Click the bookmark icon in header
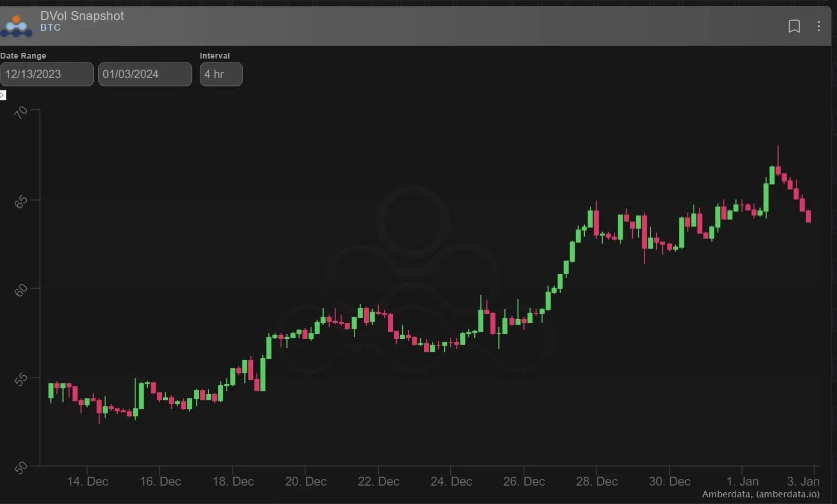The image size is (837, 504). click(794, 26)
